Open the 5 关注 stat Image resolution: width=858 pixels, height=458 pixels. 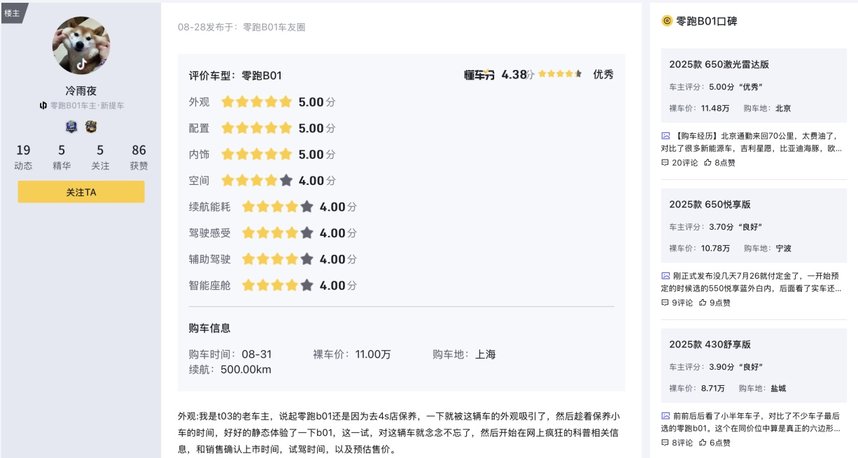(x=100, y=157)
